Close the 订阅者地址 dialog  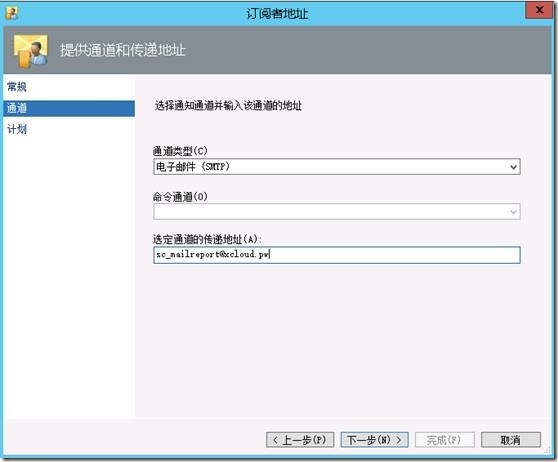[x=539, y=10]
